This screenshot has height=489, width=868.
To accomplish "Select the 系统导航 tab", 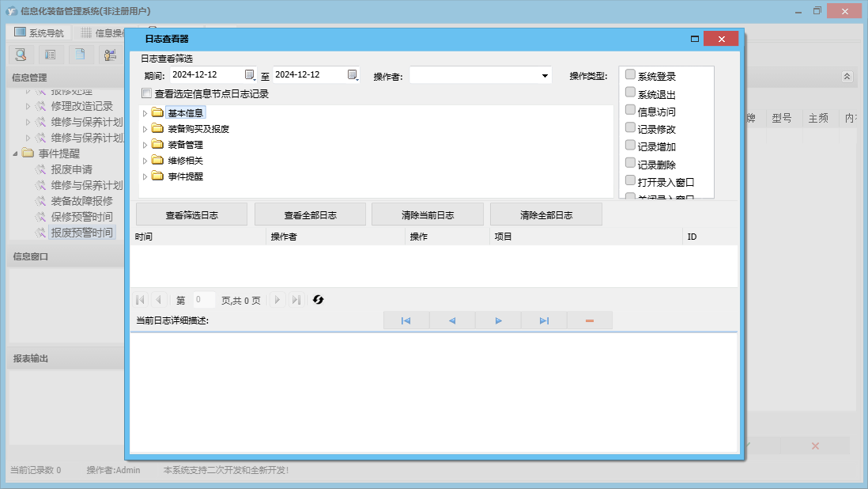I will pos(39,32).
